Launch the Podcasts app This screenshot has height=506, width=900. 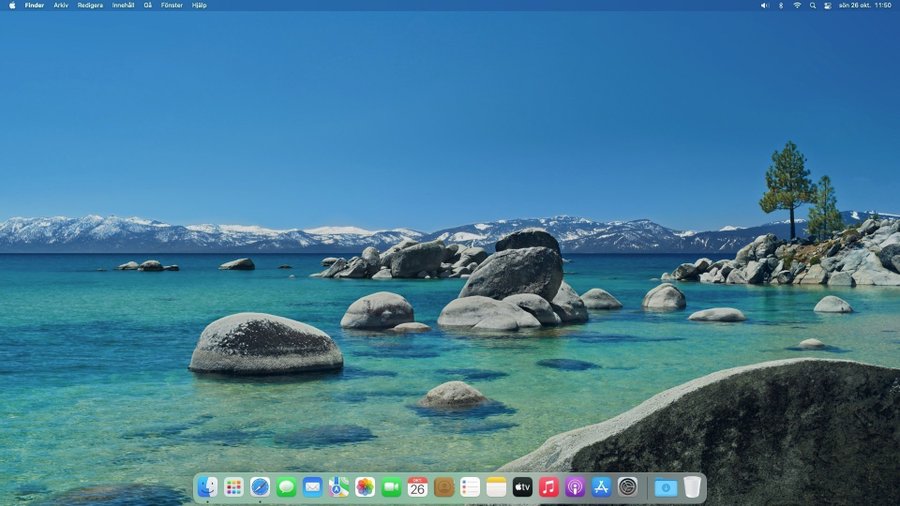coord(575,487)
